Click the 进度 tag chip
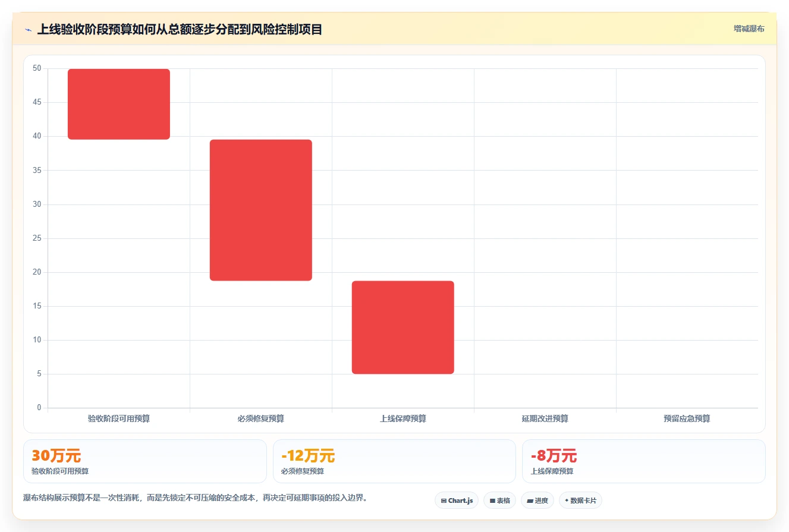789x532 pixels. click(x=537, y=500)
